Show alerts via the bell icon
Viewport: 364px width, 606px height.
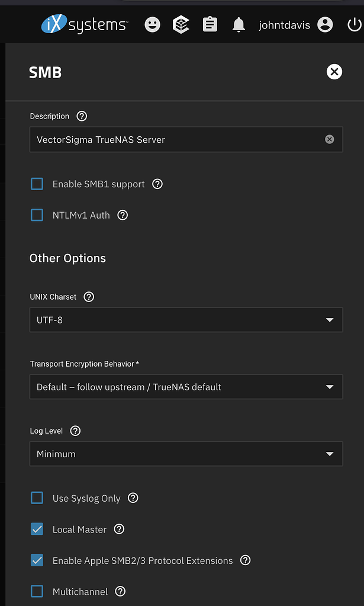coord(239,24)
